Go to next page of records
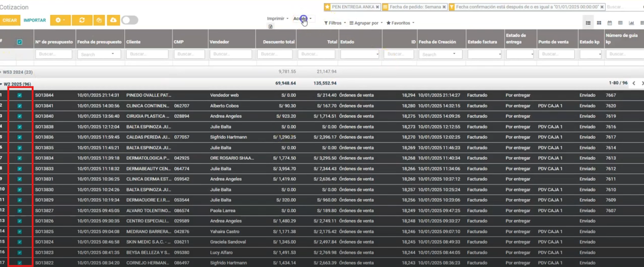The image size is (644, 267). pyautogui.click(x=642, y=83)
